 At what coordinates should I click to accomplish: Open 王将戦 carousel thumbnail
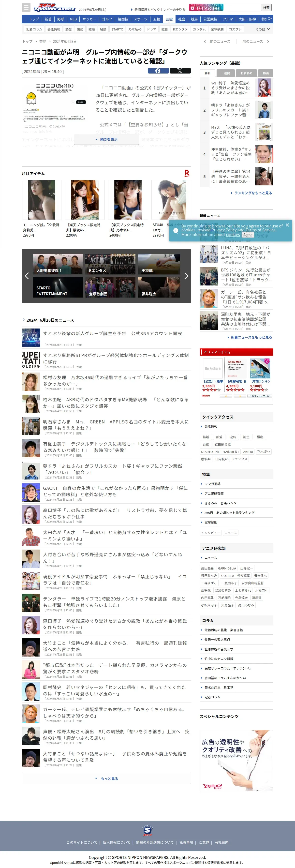pyautogui.click(x=159, y=264)
